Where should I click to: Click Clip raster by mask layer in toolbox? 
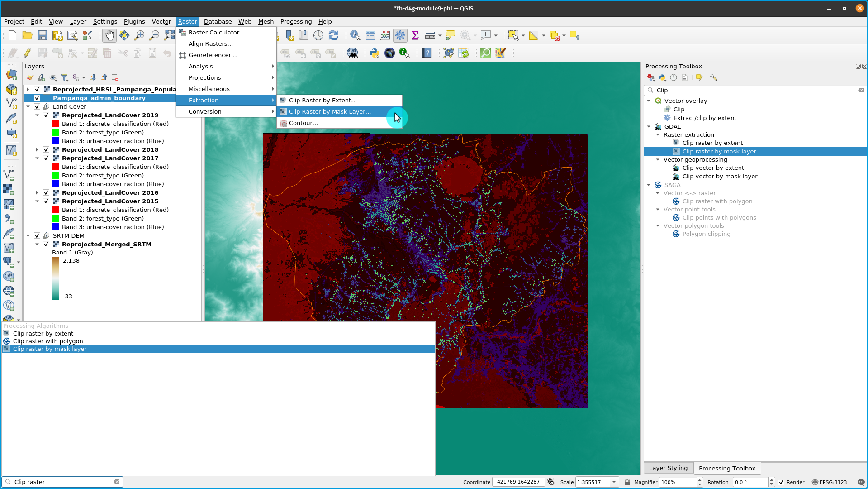(719, 151)
